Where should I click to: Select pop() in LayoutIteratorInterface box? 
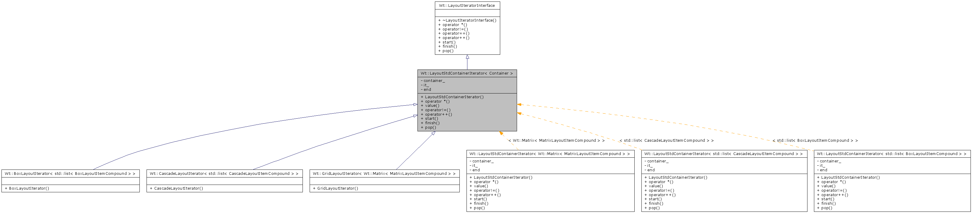pyautogui.click(x=449, y=51)
